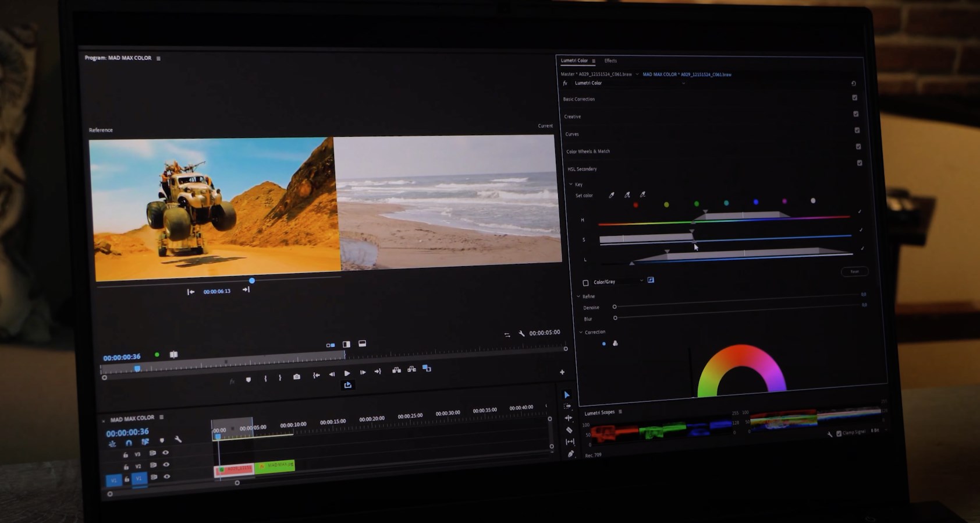Click the blue color swatch preset
The width and height of the screenshot is (980, 523).
click(756, 202)
